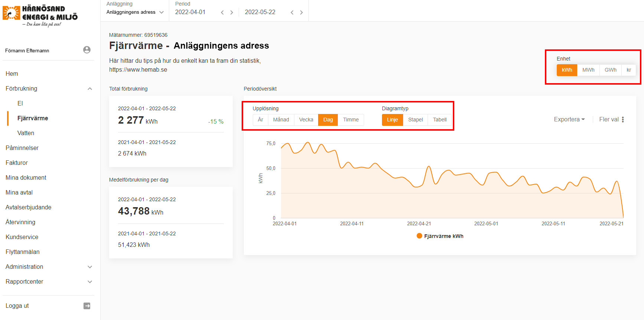Set resolution to Vecka
The width and height of the screenshot is (644, 320).
[x=306, y=120]
